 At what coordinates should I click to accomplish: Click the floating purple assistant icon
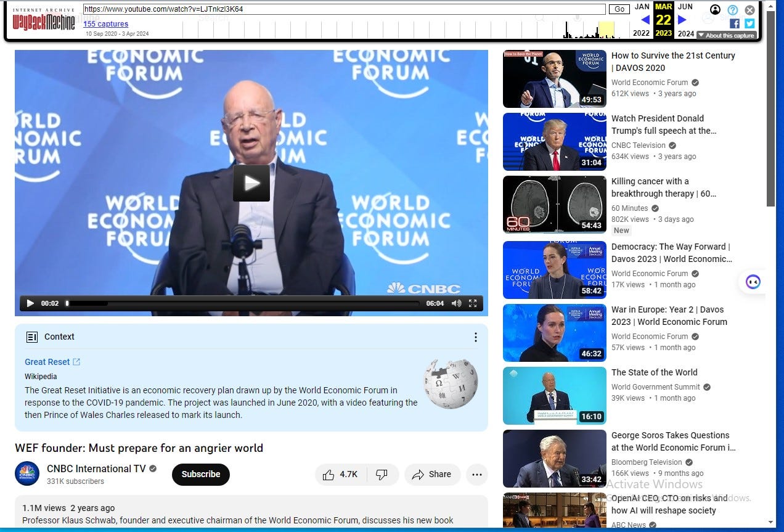[x=753, y=282]
